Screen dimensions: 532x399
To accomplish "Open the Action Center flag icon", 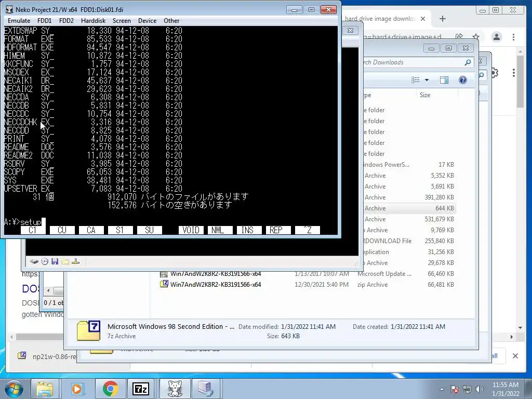I will (x=455, y=389).
